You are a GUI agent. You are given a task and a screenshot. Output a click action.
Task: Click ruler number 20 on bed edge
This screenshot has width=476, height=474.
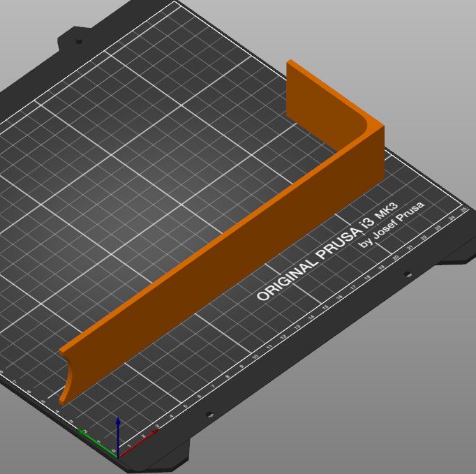point(396,258)
